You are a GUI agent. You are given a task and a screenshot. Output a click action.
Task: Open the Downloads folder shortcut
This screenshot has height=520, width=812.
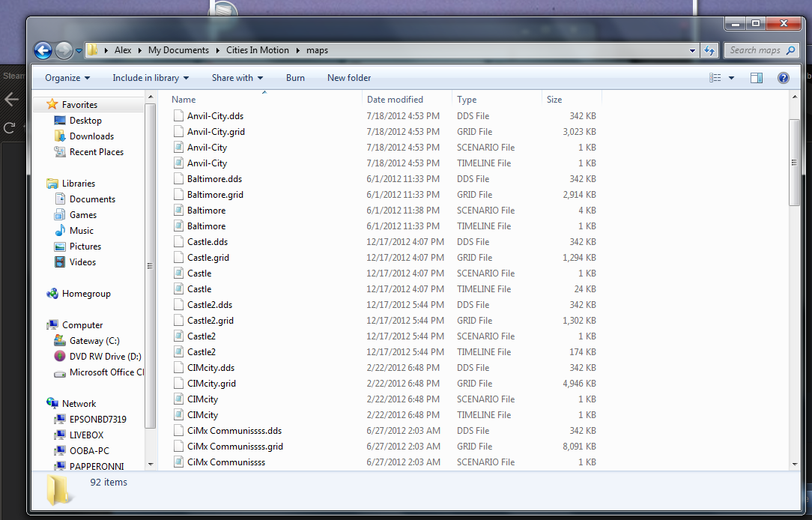[84, 136]
